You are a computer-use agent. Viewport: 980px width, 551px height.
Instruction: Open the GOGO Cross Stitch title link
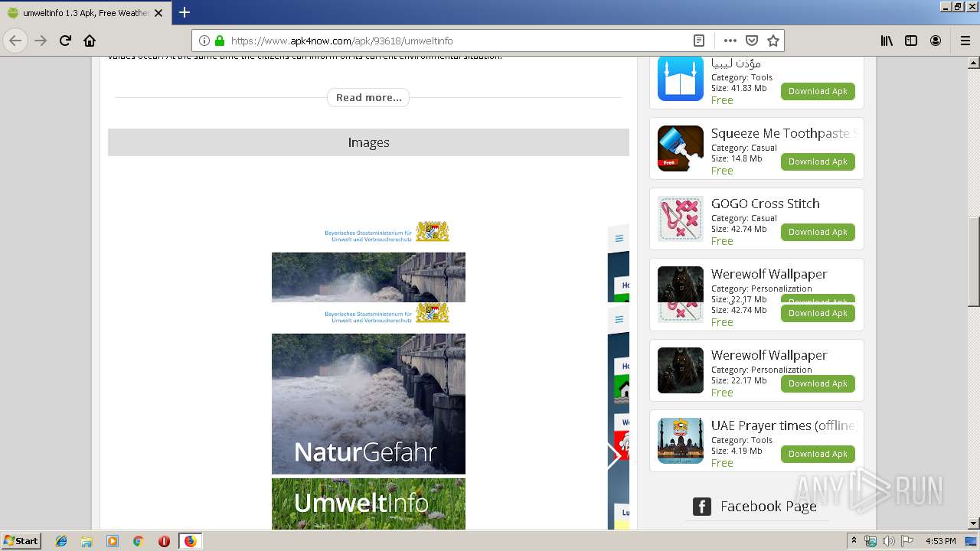(765, 204)
